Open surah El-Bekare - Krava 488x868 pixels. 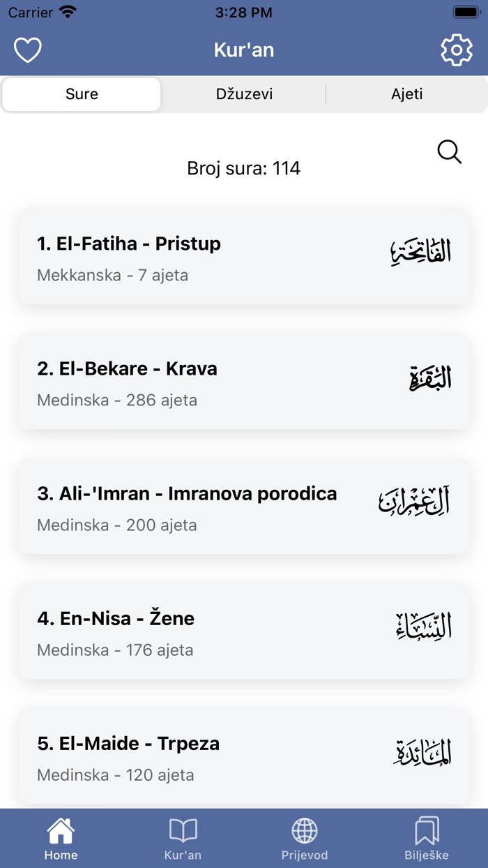(244, 381)
